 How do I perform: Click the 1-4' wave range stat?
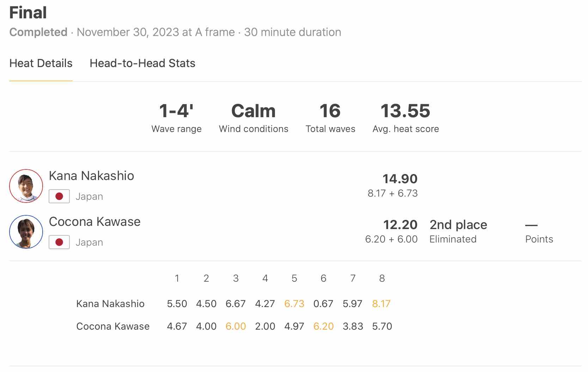point(176,111)
